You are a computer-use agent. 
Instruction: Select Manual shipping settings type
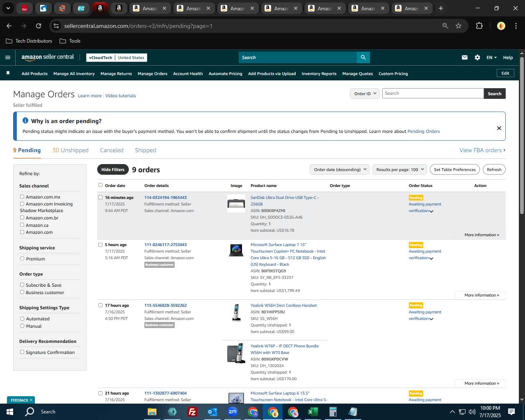tap(22, 326)
